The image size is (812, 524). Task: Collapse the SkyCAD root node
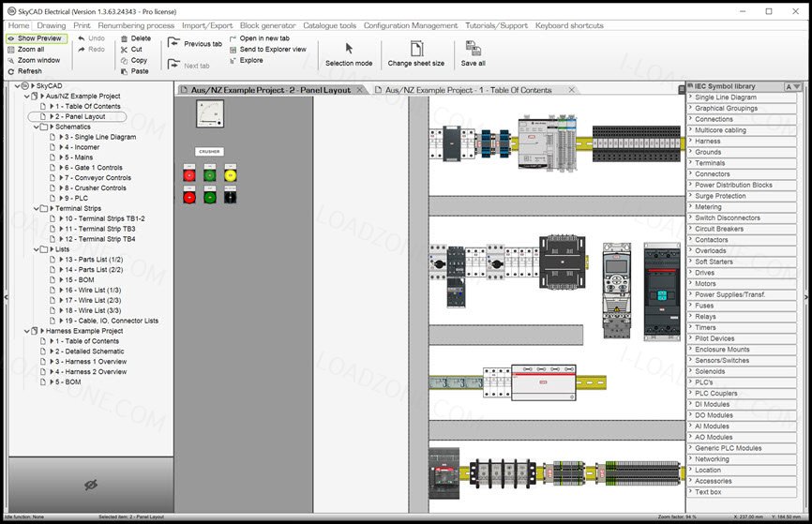pos(17,86)
